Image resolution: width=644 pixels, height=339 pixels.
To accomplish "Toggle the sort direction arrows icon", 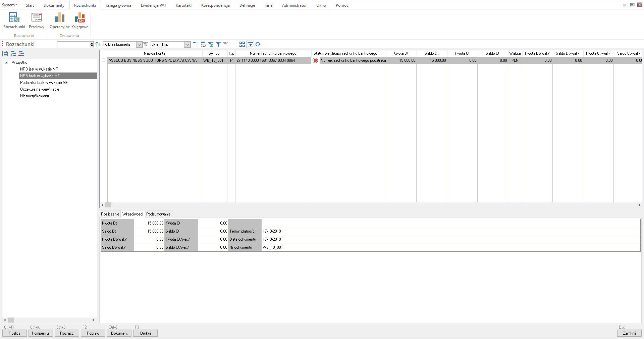I will (x=98, y=44).
